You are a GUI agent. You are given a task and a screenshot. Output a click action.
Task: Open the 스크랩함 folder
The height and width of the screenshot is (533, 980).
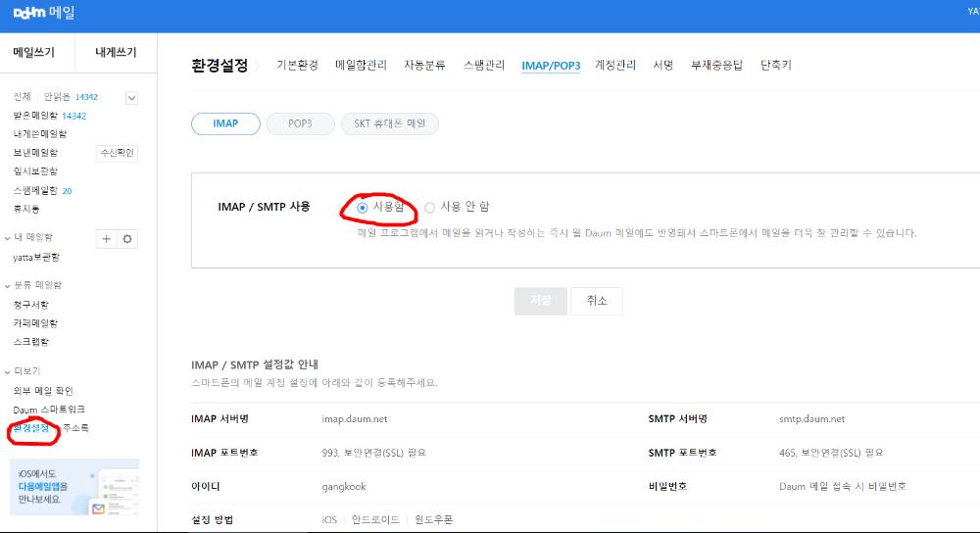tap(30, 342)
